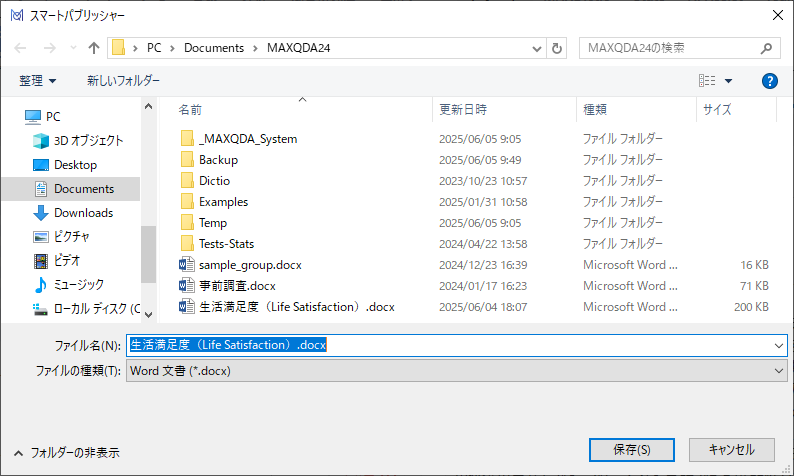Click the search magnifier icon
This screenshot has width=794, height=476.
point(766,49)
